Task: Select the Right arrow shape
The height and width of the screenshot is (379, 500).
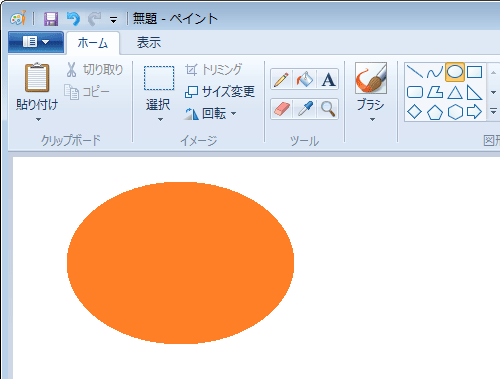Action: point(474,112)
